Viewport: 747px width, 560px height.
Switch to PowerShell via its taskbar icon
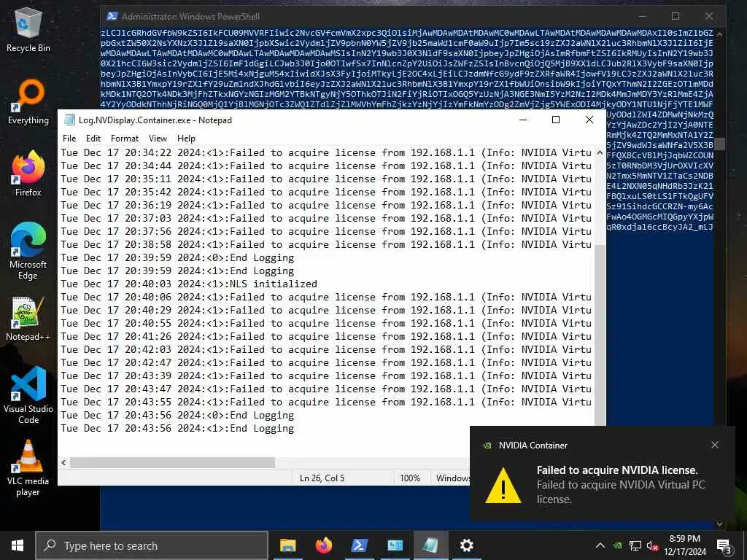[359, 545]
